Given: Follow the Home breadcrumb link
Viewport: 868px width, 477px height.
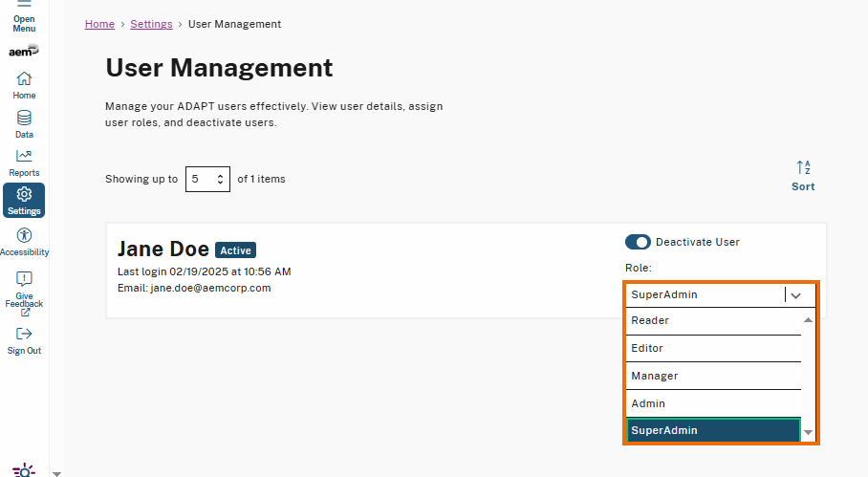Looking at the screenshot, I should [x=99, y=24].
